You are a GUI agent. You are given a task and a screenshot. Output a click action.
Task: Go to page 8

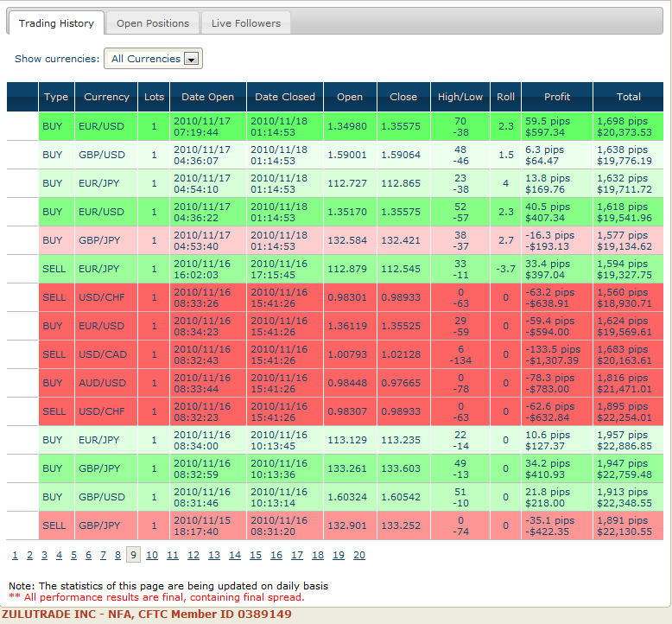[117, 555]
